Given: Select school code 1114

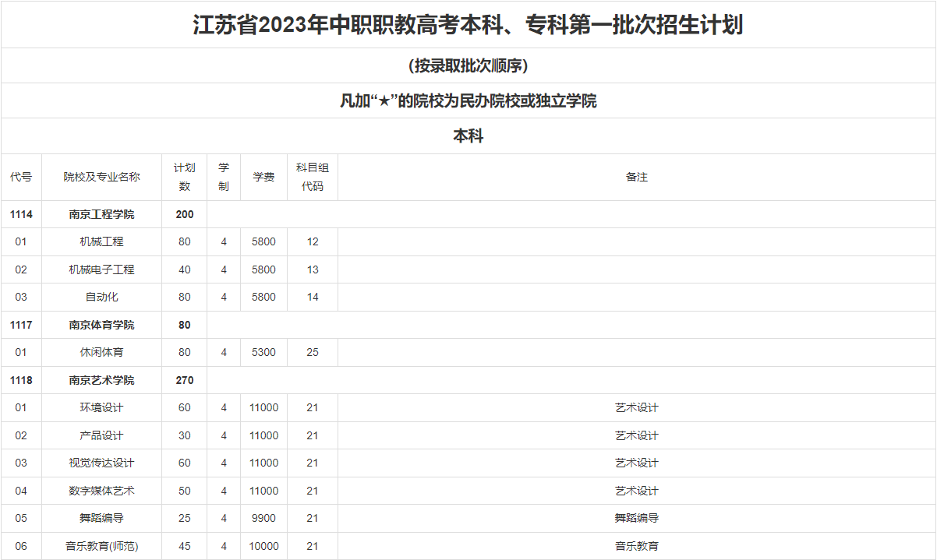Looking at the screenshot, I should (x=21, y=214).
